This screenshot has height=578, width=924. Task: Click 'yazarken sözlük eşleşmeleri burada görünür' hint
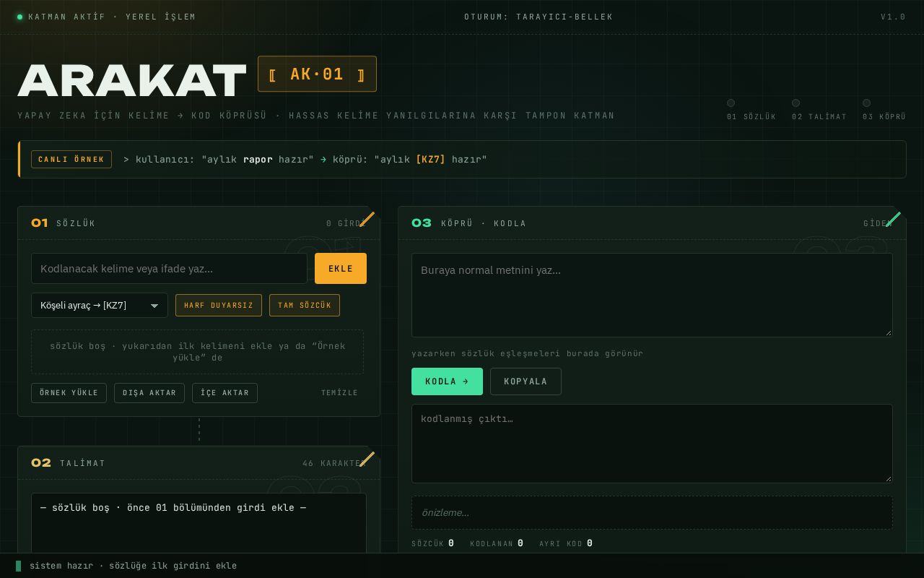528,353
